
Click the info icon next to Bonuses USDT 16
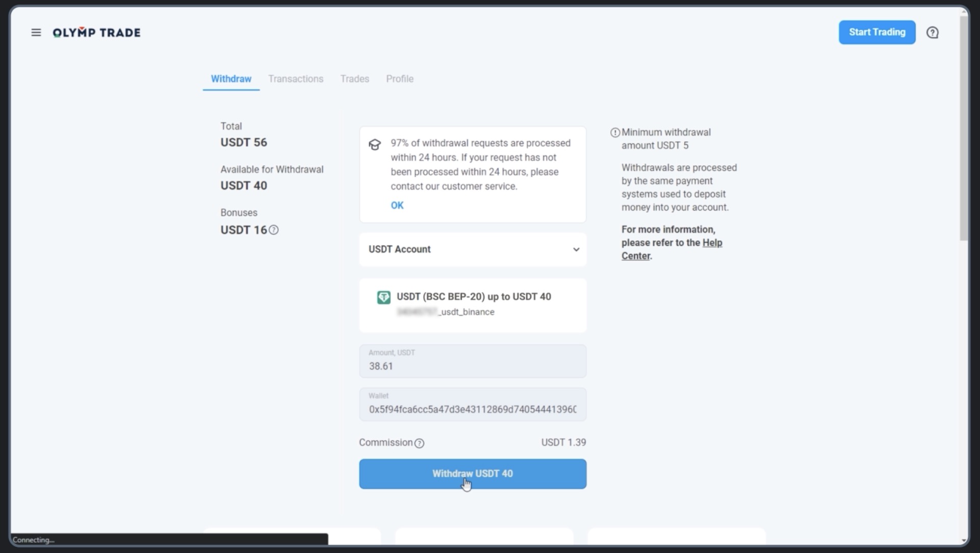click(x=274, y=230)
